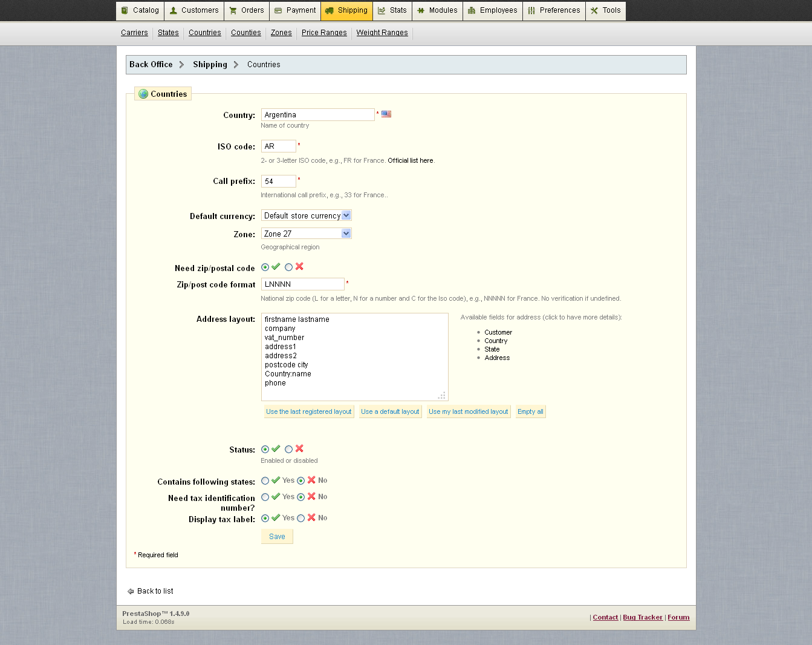The image size is (812, 645).
Task: Click Use a default layout
Action: (390, 411)
